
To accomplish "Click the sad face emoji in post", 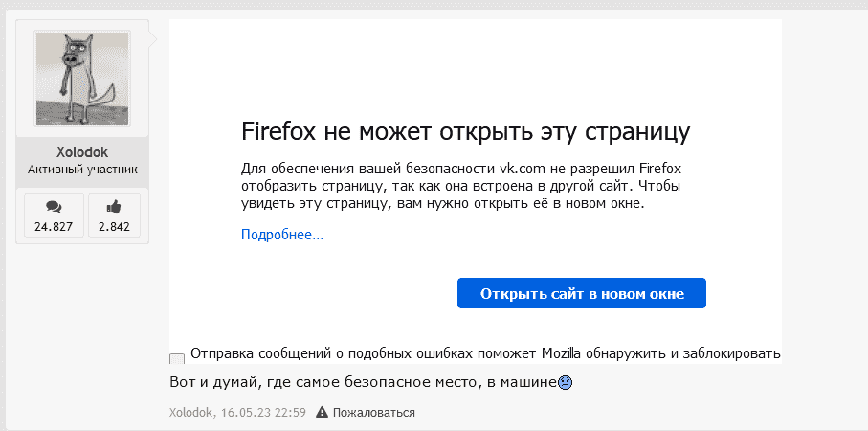I will [566, 384].
